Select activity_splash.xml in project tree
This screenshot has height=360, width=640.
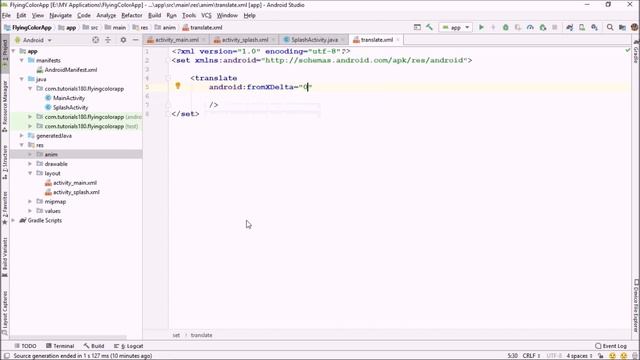76,192
